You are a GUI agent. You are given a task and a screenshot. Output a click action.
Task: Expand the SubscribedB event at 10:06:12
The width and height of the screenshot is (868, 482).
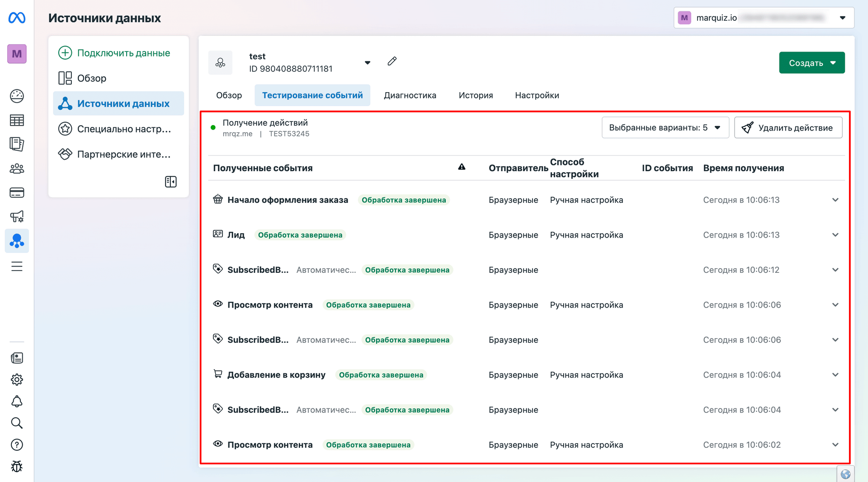coord(835,270)
